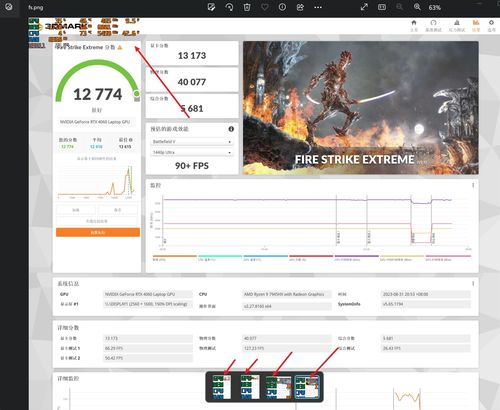Go to the 3DMark home tab
The image size is (500, 410).
click(x=414, y=25)
